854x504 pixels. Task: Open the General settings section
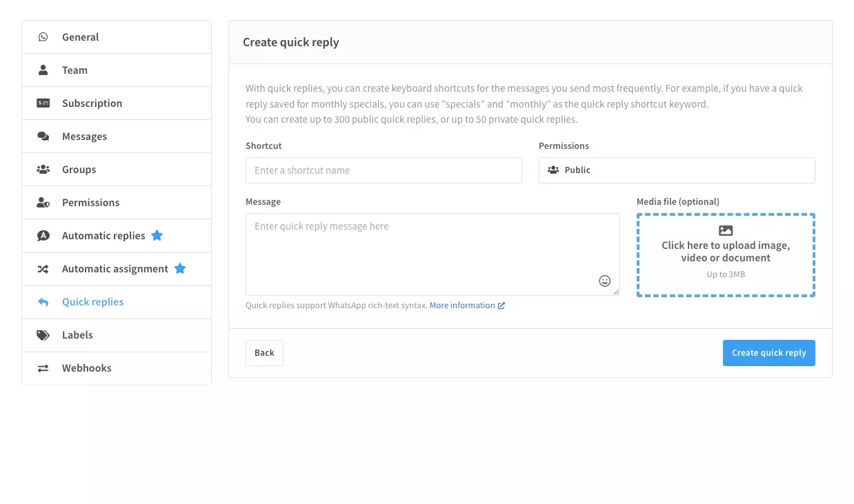tap(117, 37)
